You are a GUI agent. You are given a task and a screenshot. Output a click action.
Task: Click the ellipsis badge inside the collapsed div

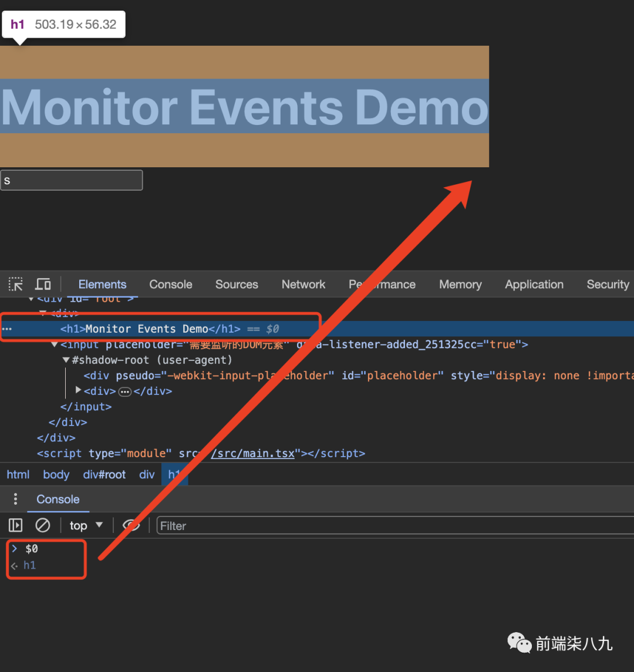point(124,391)
